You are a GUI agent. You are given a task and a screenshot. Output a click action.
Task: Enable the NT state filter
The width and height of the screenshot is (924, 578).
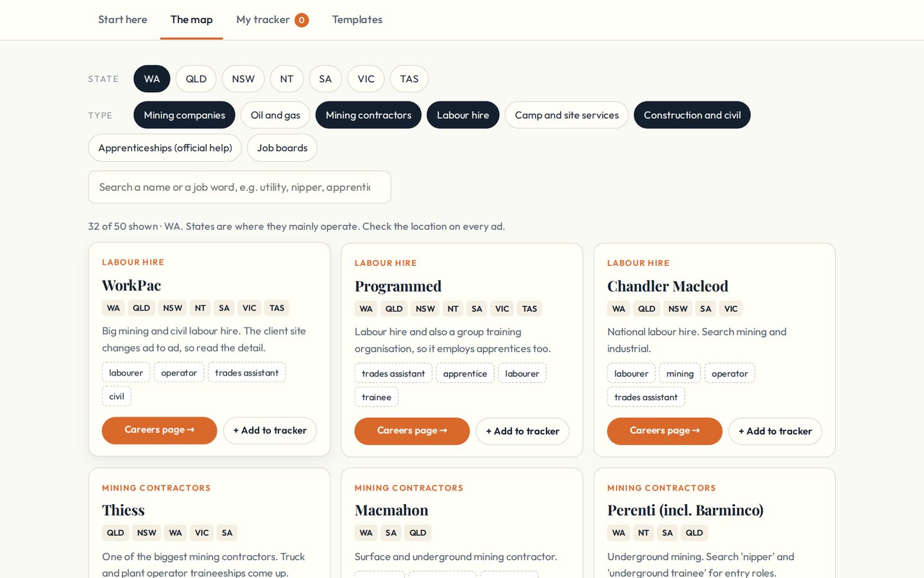[287, 79]
